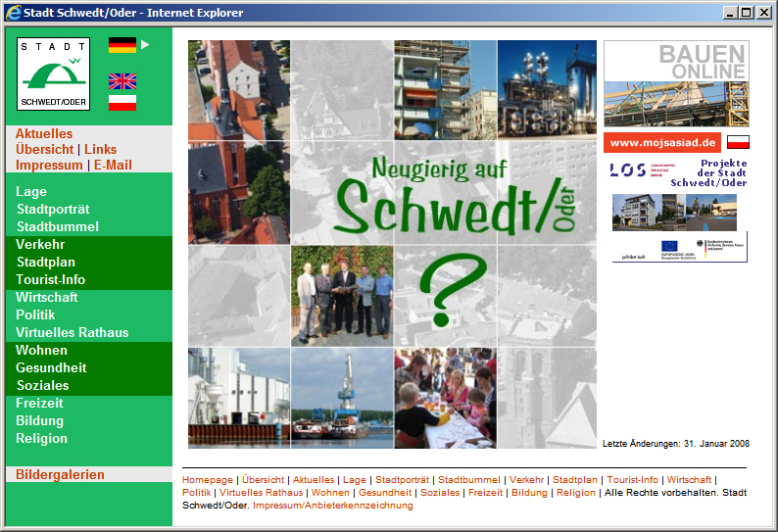The height and width of the screenshot is (532, 778).
Task: Open Bildergalerien in the sidebar
Action: (60, 475)
